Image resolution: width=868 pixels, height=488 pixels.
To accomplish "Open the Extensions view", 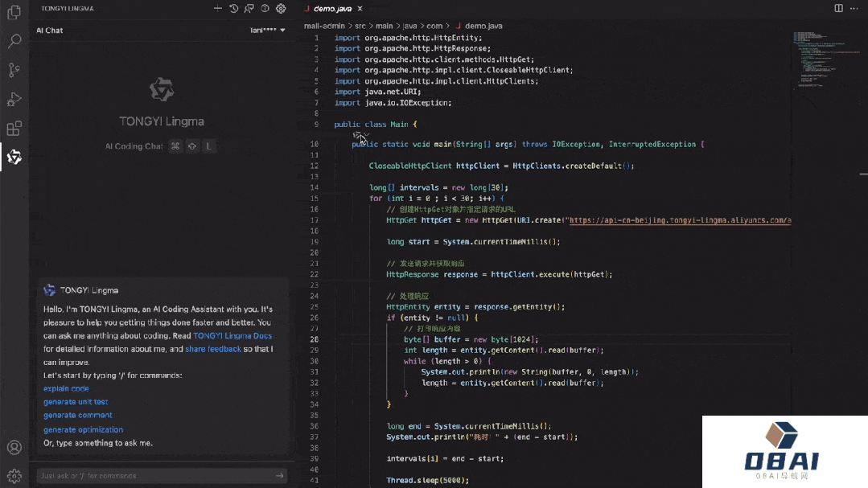I will click(14, 128).
